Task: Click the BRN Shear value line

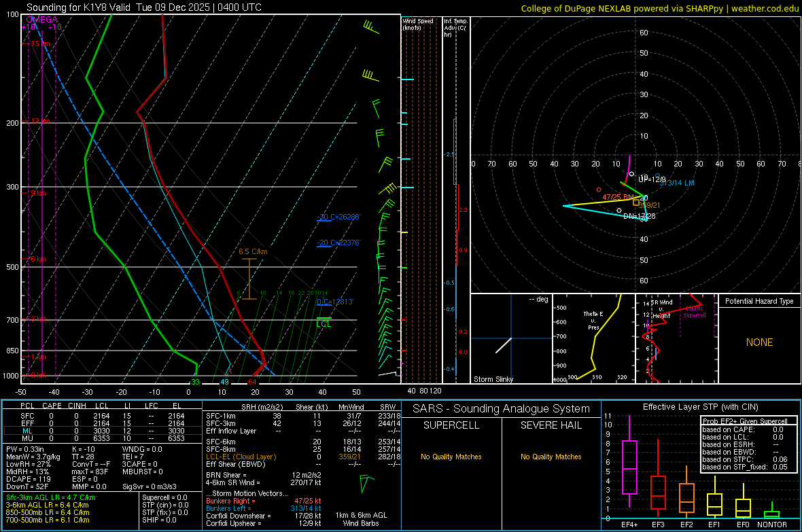Action: (264, 475)
